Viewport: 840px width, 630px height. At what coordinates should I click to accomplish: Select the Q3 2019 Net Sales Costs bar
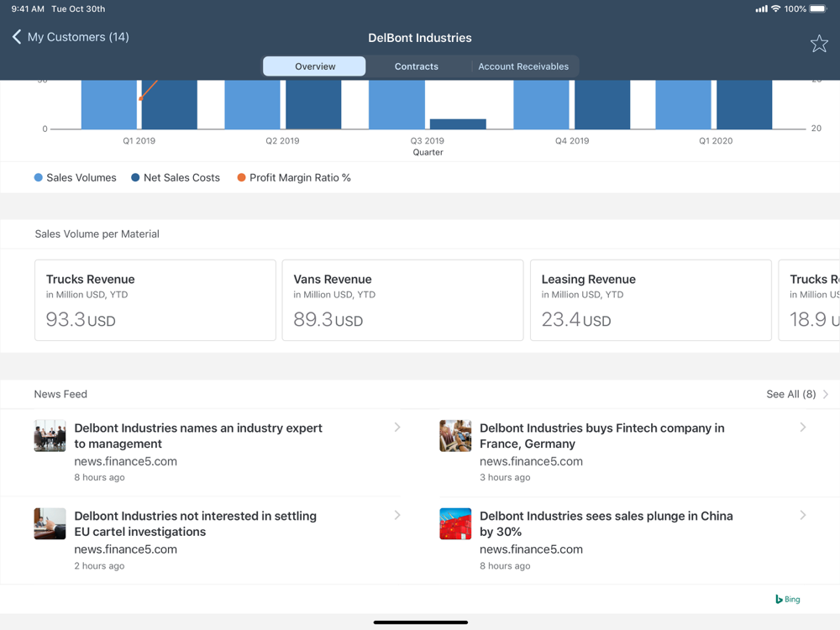[x=458, y=123]
